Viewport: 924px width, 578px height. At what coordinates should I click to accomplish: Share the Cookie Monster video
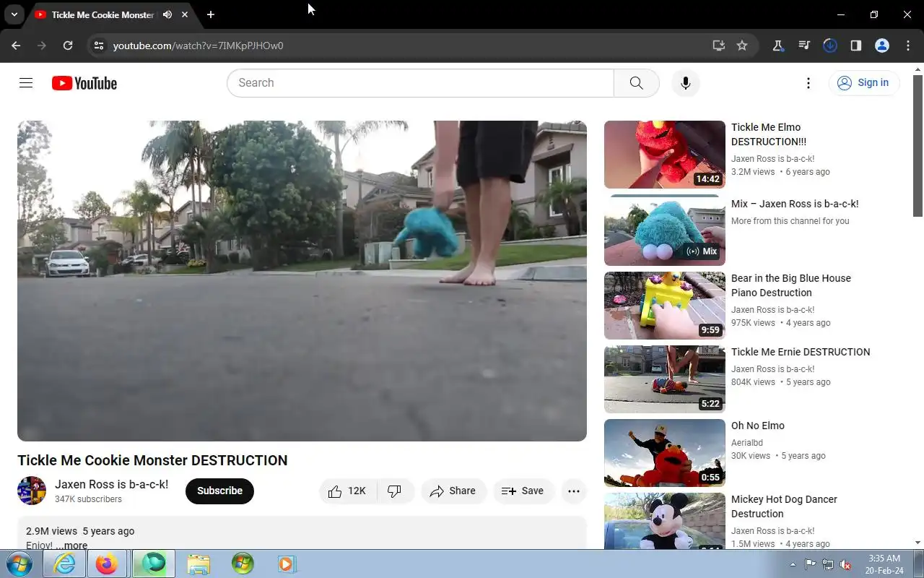(453, 491)
